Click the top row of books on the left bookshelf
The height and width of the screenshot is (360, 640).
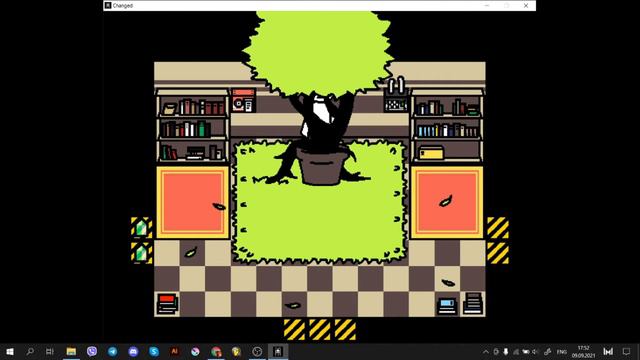pyautogui.click(x=194, y=107)
